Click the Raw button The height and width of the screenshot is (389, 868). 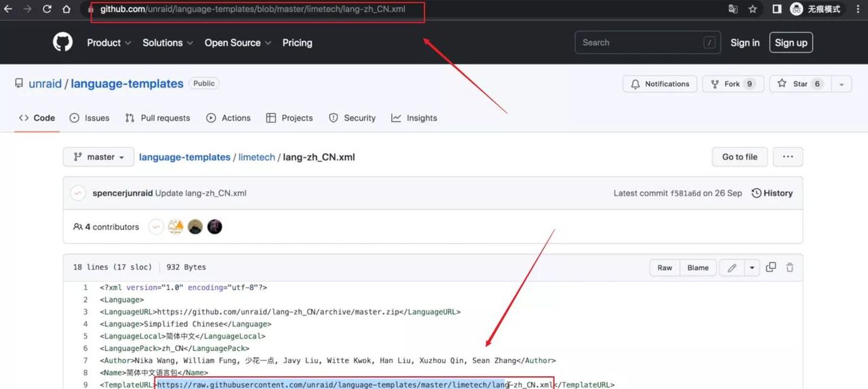665,268
